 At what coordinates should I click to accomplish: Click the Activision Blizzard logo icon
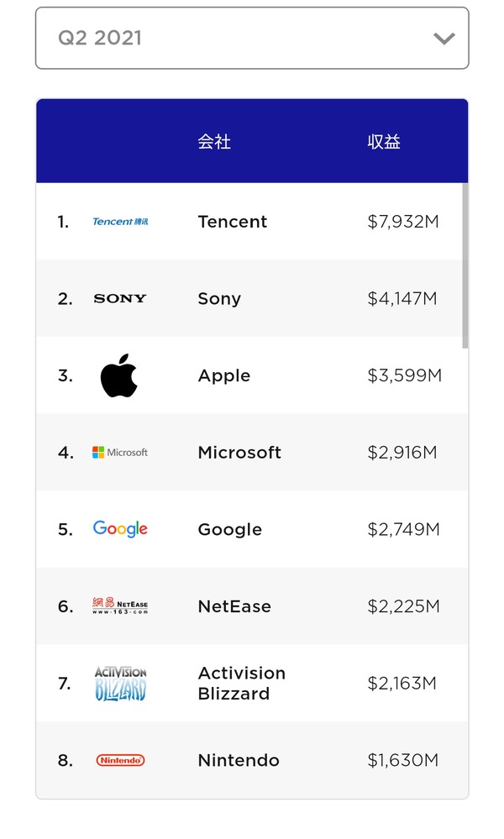pos(120,684)
